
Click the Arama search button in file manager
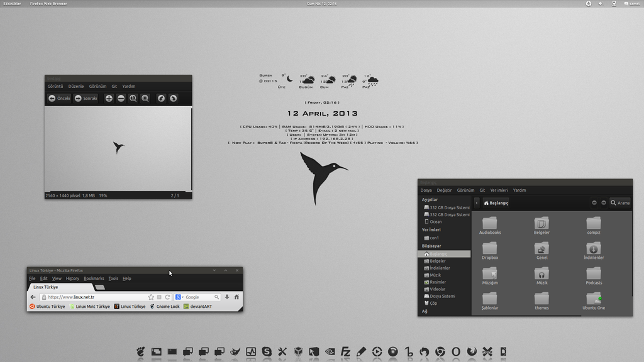click(x=619, y=203)
